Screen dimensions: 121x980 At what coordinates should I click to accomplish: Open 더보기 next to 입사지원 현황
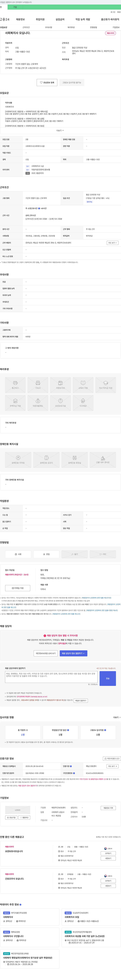pyautogui.click(x=117, y=718)
